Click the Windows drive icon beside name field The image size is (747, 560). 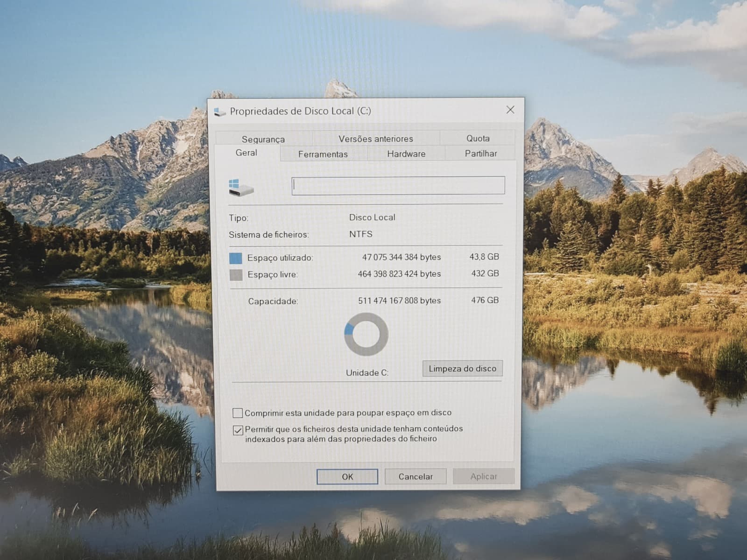pyautogui.click(x=241, y=187)
